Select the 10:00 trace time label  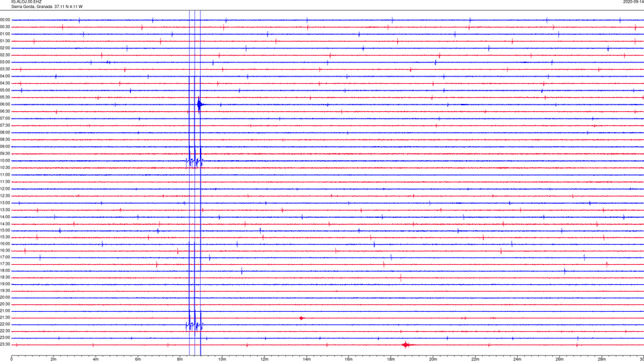(x=5, y=161)
